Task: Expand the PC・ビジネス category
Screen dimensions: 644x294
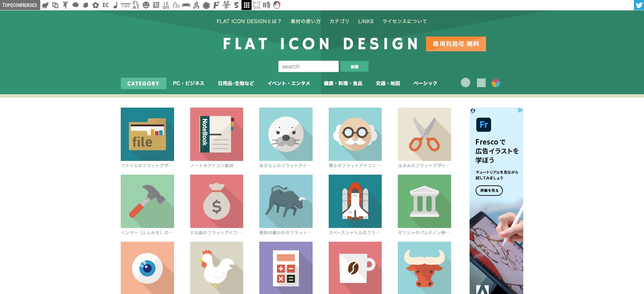Action: (x=189, y=83)
